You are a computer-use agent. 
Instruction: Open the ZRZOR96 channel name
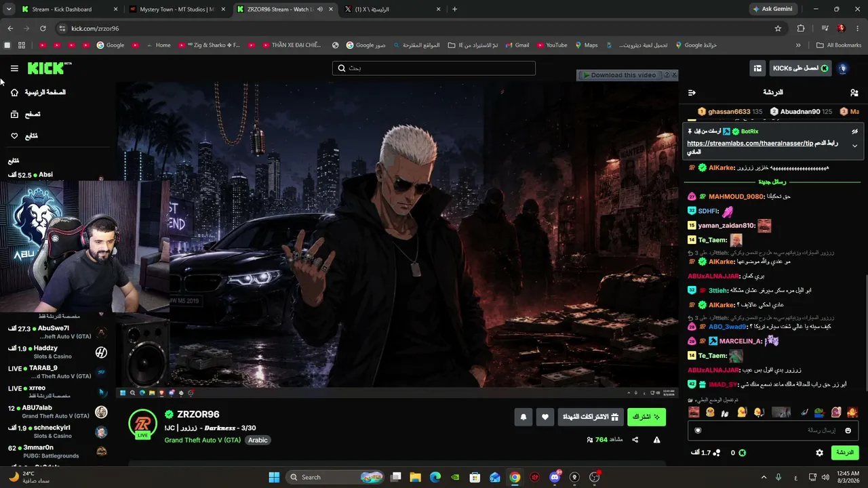tap(198, 415)
